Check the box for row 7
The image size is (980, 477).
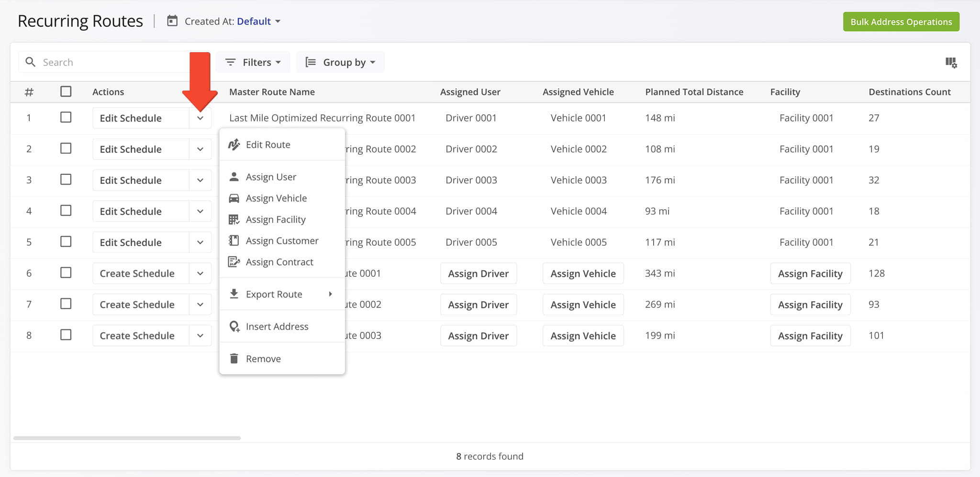tap(66, 304)
